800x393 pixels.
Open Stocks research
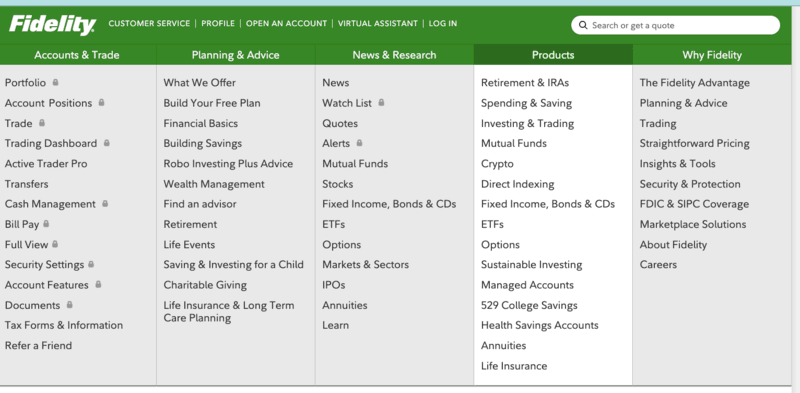coord(337,184)
